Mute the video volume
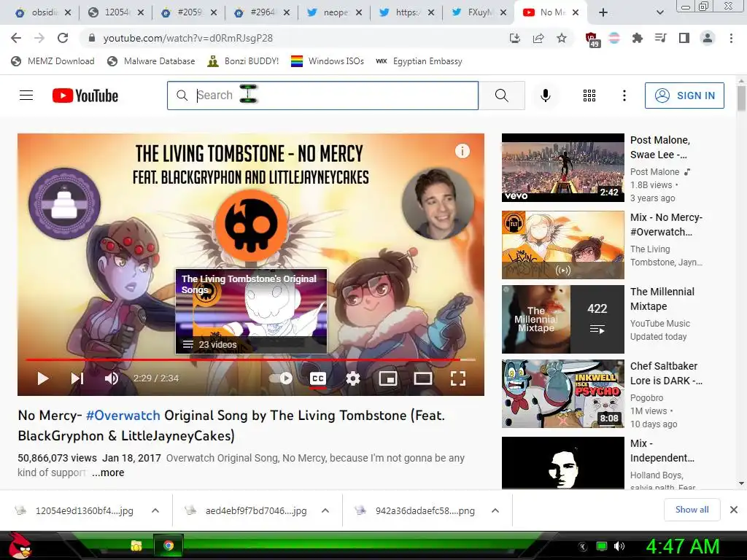Image resolution: width=747 pixels, height=560 pixels. 112,378
